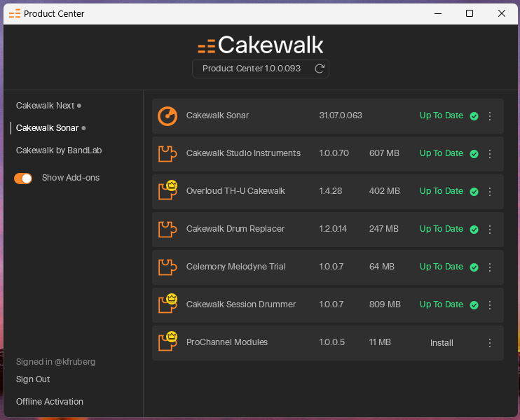This screenshot has height=420, width=520.
Task: Install ProChannel Modules
Action: [x=442, y=343]
